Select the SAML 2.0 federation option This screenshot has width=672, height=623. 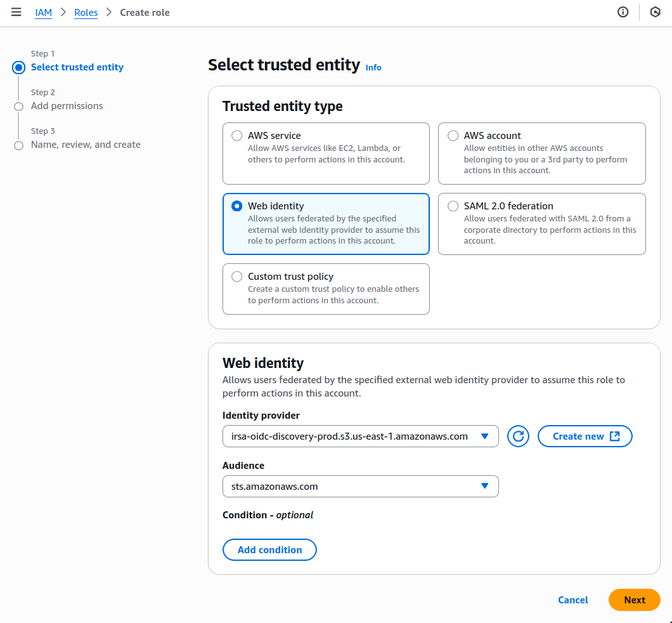[453, 206]
